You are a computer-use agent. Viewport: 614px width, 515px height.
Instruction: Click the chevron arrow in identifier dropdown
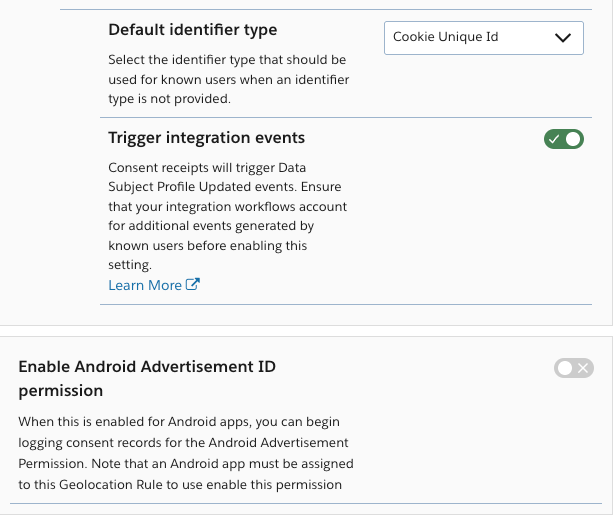pos(561,38)
